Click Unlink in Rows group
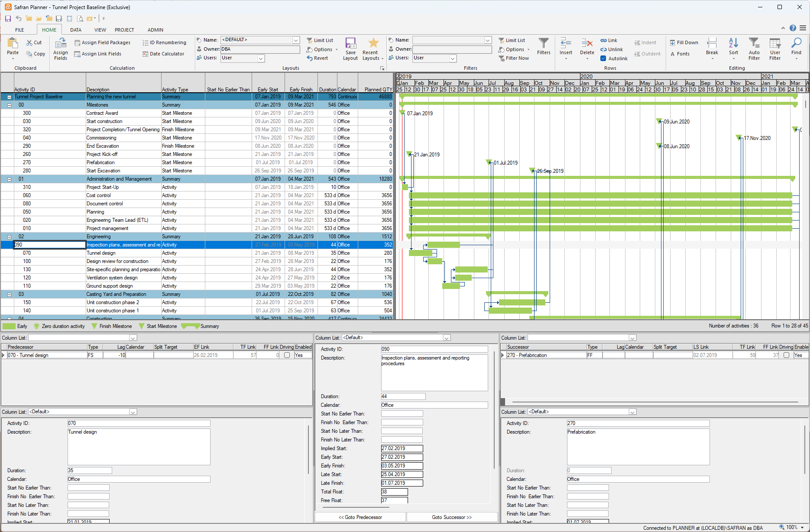The height and width of the screenshot is (532, 810). pos(612,49)
